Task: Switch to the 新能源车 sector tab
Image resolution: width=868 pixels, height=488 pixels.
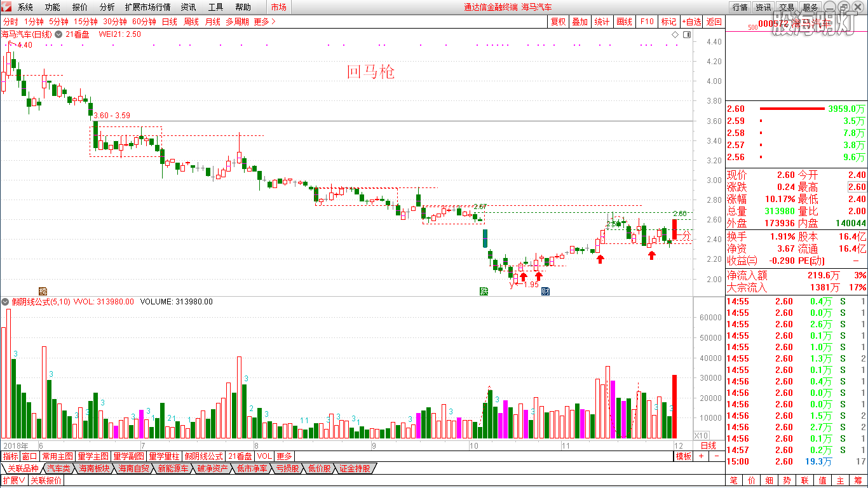Action: click(173, 468)
